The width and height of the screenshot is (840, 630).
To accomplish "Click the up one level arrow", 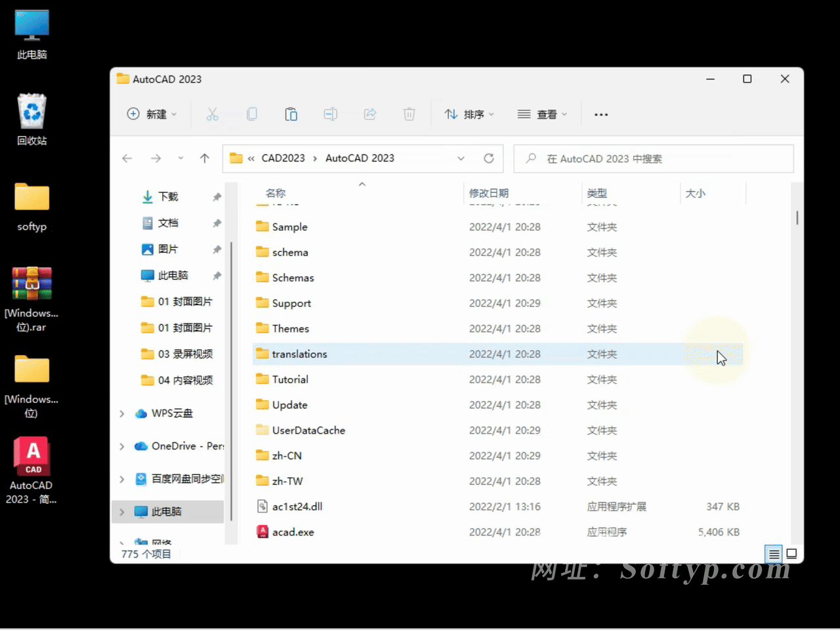I will click(x=204, y=158).
